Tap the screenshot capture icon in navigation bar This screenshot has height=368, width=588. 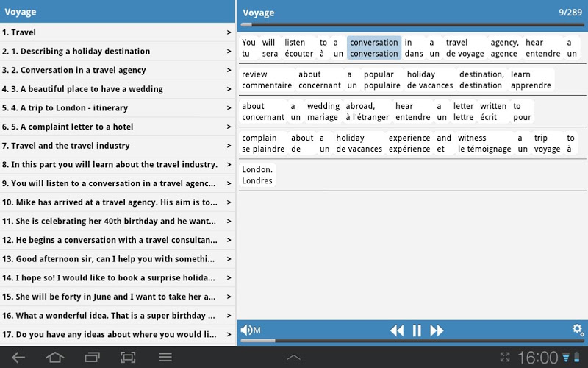(x=128, y=358)
